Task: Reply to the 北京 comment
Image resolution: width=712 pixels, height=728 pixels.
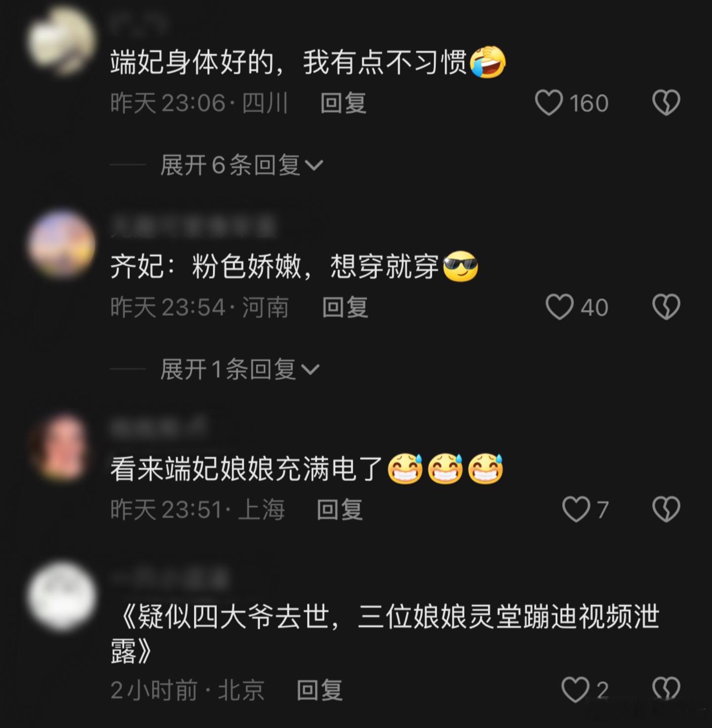Action: [x=319, y=690]
